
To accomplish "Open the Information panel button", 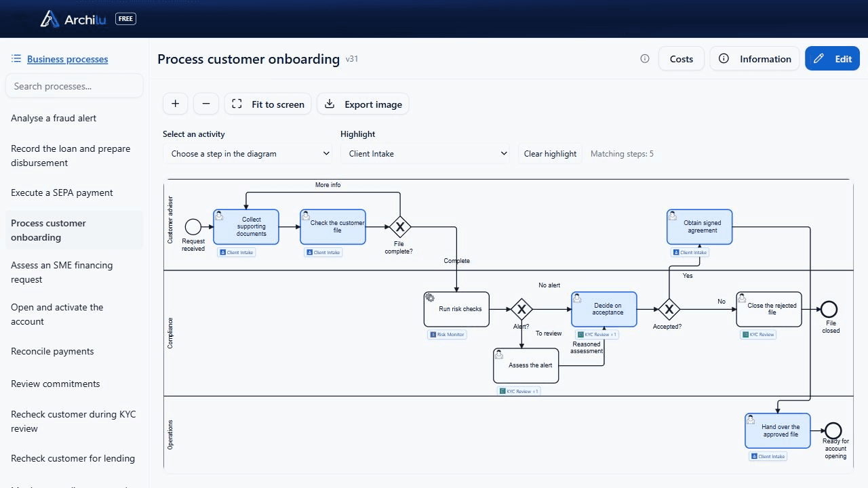I will tap(755, 59).
